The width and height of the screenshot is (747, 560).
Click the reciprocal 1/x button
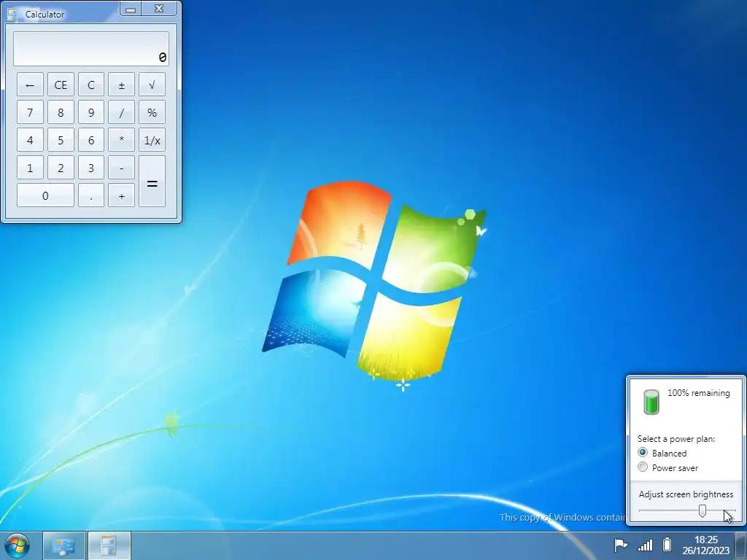point(152,140)
